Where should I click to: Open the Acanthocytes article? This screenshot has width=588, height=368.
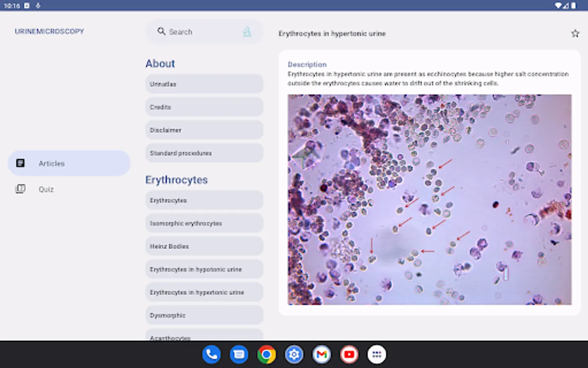[204, 335]
